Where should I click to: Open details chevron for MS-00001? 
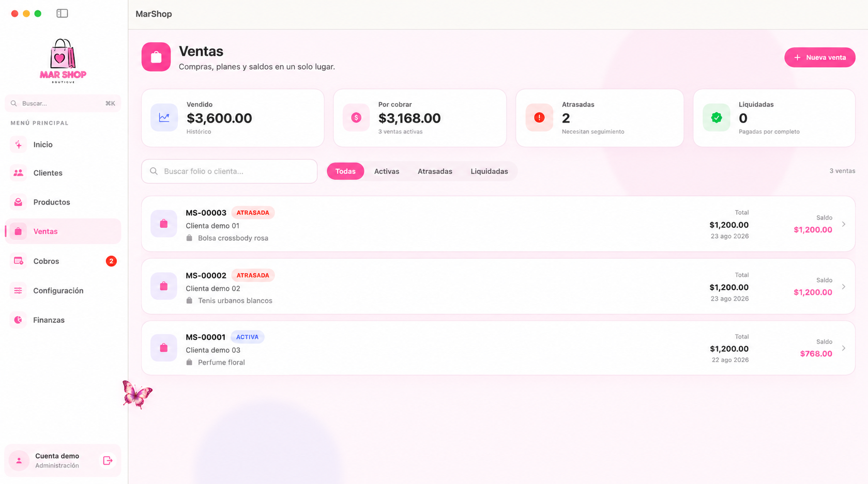pyautogui.click(x=844, y=348)
